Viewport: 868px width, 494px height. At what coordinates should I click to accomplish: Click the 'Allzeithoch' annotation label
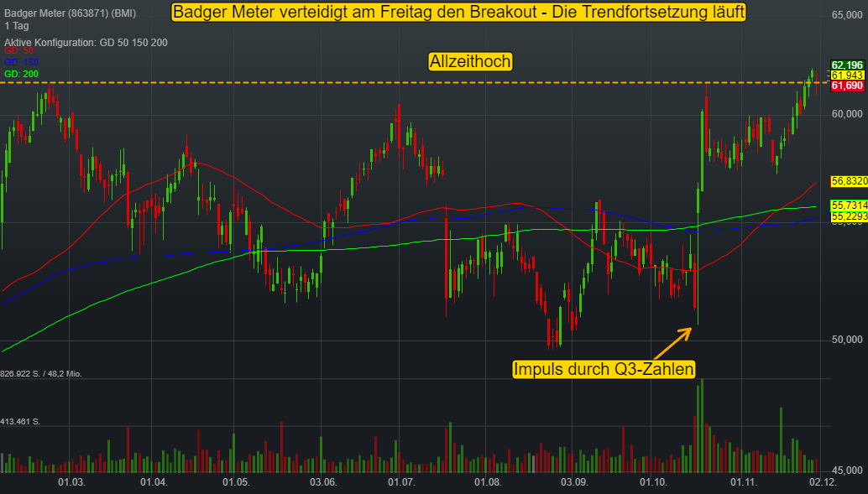point(470,61)
